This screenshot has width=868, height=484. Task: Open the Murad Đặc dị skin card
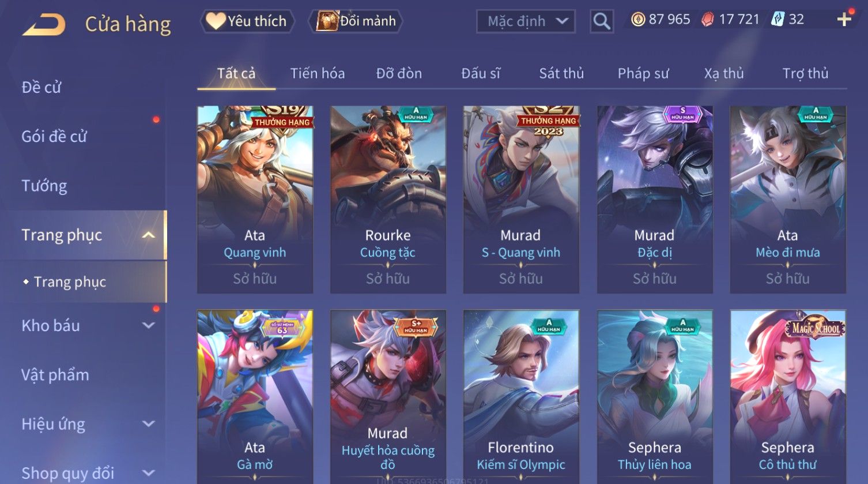[655, 200]
